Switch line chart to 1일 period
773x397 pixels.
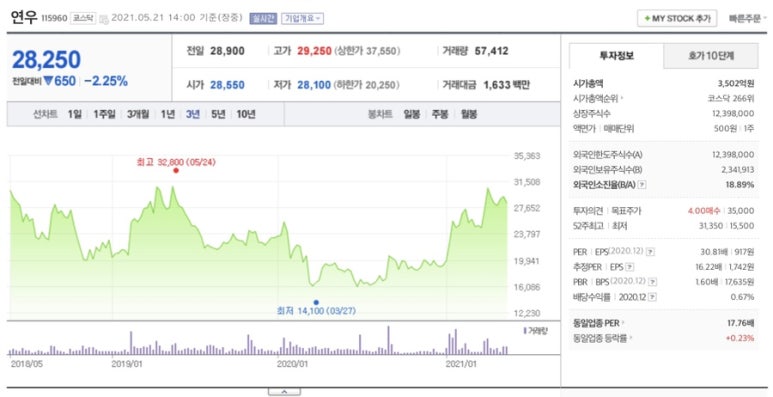click(74, 114)
